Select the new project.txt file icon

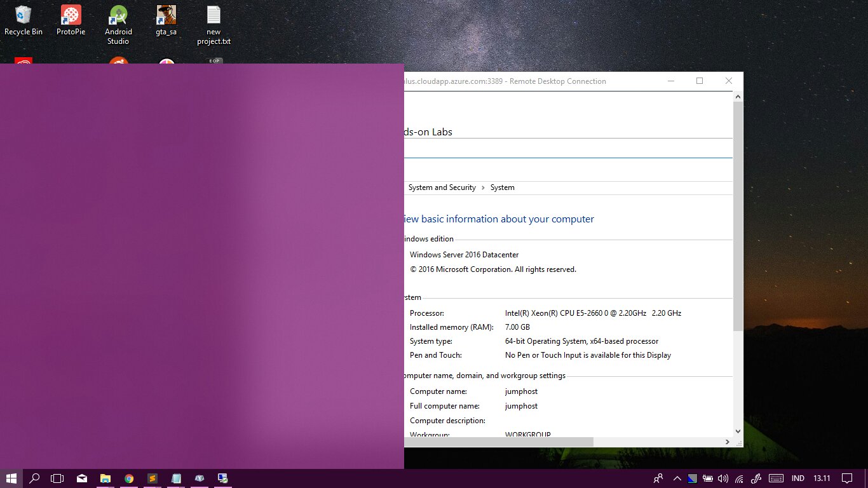point(214,25)
